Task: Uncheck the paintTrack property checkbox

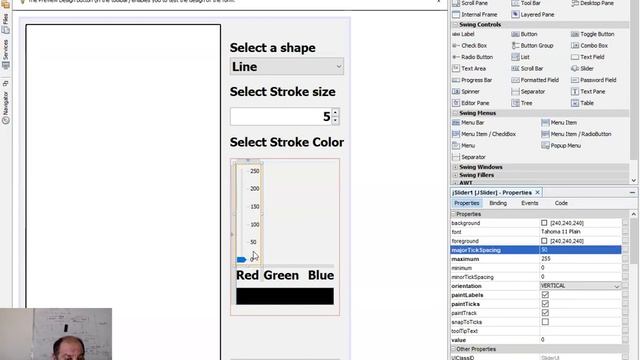Action: click(545, 313)
